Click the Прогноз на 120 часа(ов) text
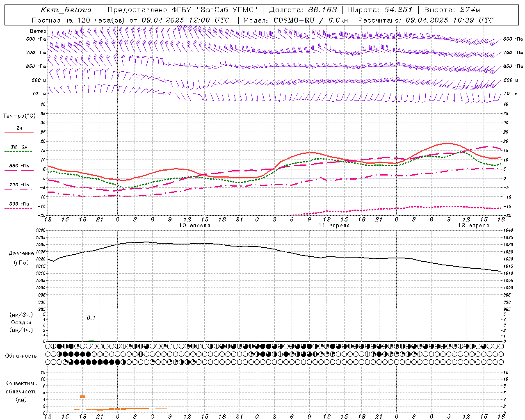This screenshot has height=420, width=525. (79, 20)
